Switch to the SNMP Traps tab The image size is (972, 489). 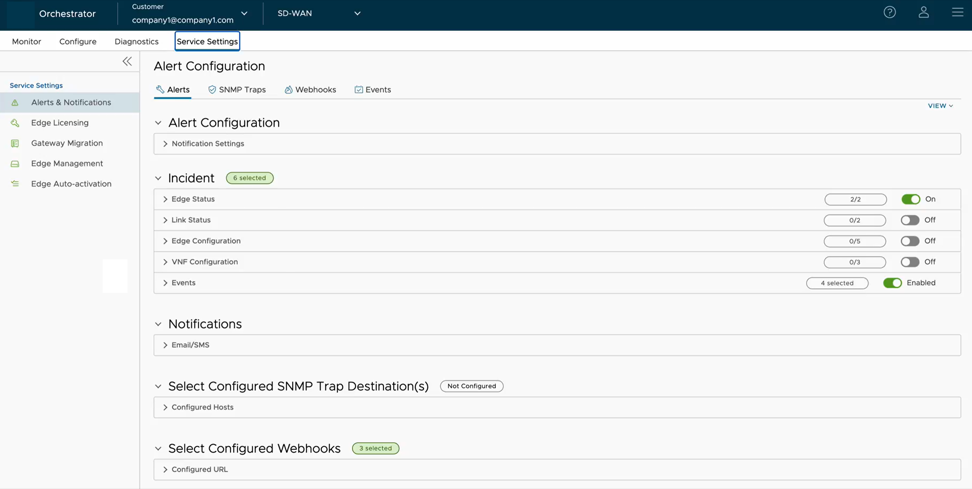pos(237,90)
